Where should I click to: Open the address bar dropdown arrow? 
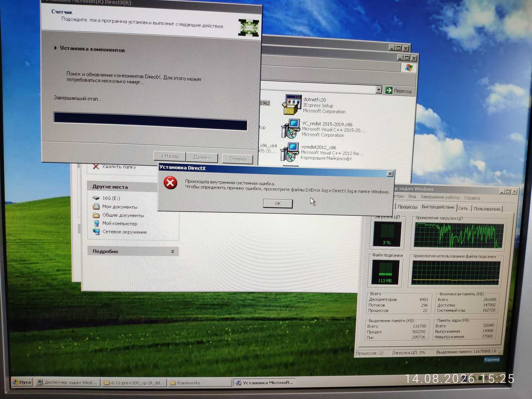click(x=379, y=90)
